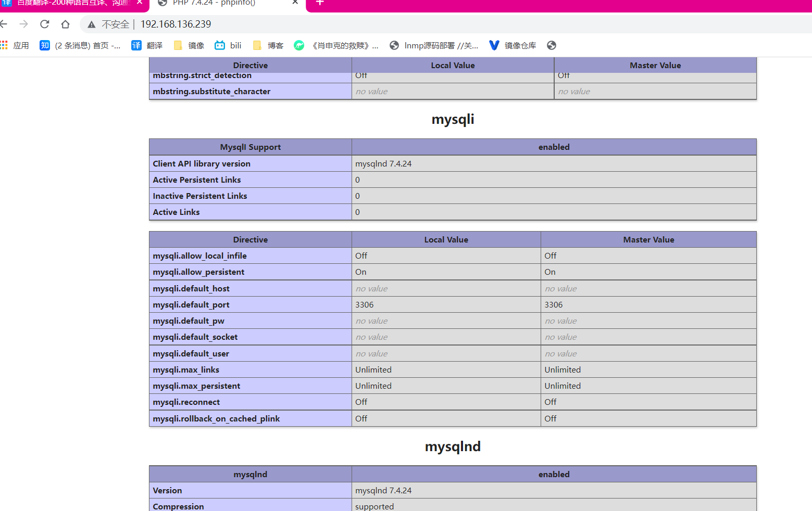
Task: Open the apps grid shortcut in bookmarks bar
Action: click(15, 45)
